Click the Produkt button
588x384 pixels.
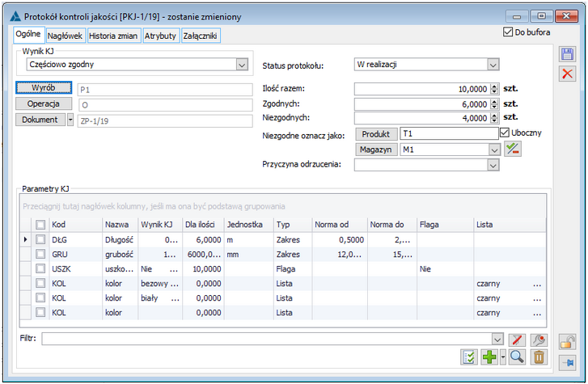[x=376, y=134]
